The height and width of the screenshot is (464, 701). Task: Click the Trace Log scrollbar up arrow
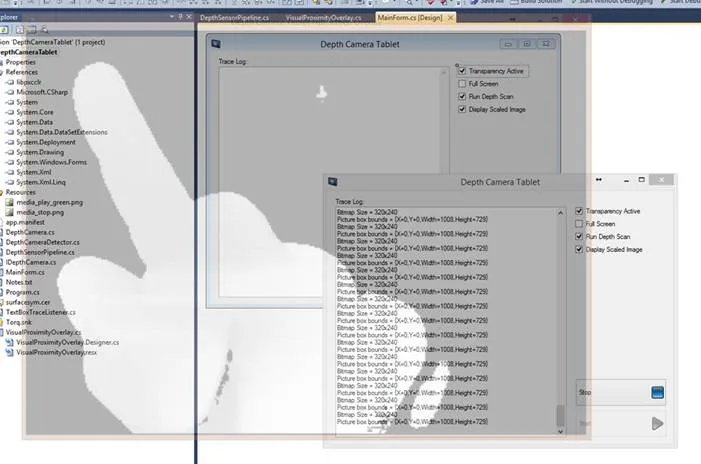560,213
